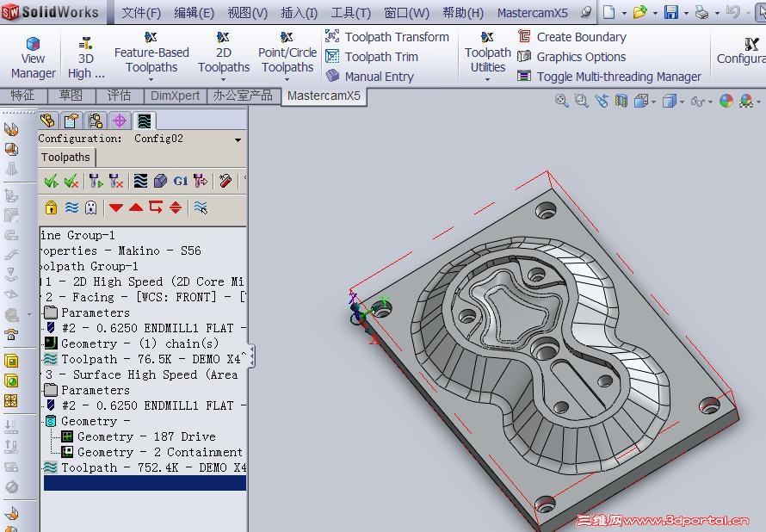Open FeatureManager design tree tab

[x=48, y=121]
